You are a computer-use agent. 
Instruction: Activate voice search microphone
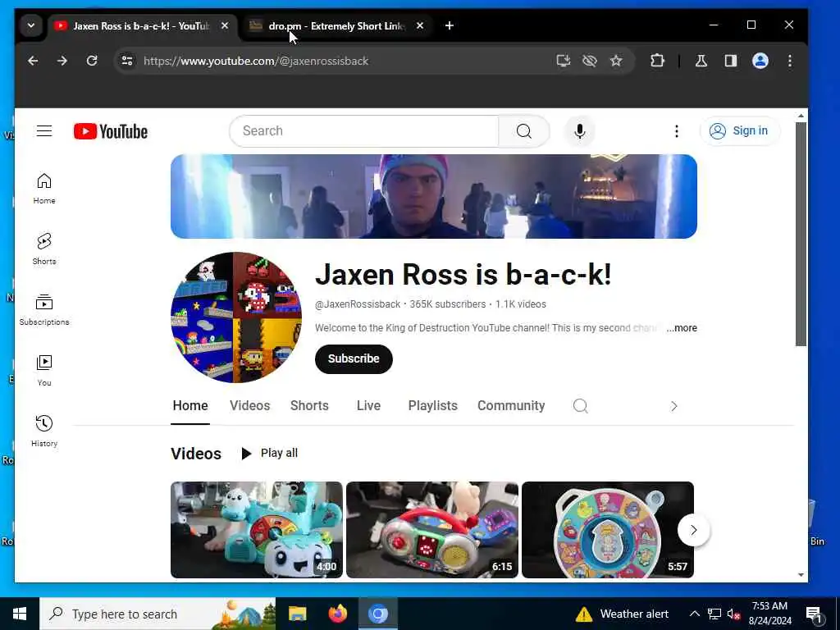tap(579, 130)
